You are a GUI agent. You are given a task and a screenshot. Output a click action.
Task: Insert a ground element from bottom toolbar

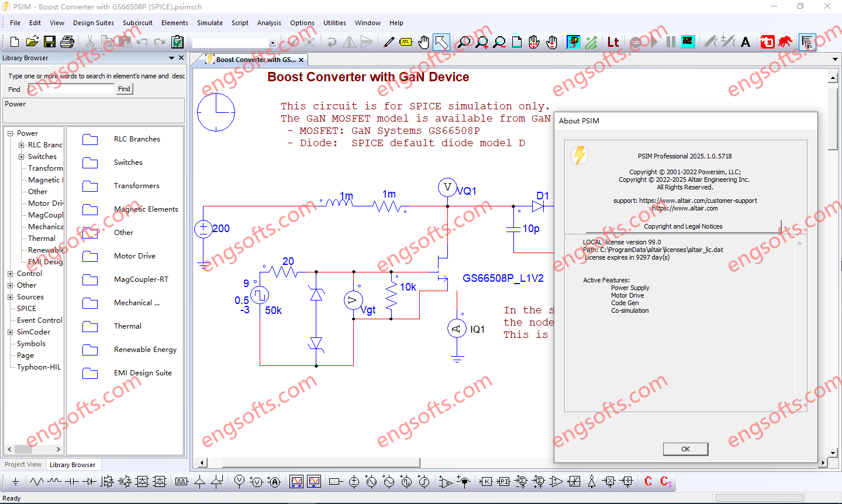15,482
